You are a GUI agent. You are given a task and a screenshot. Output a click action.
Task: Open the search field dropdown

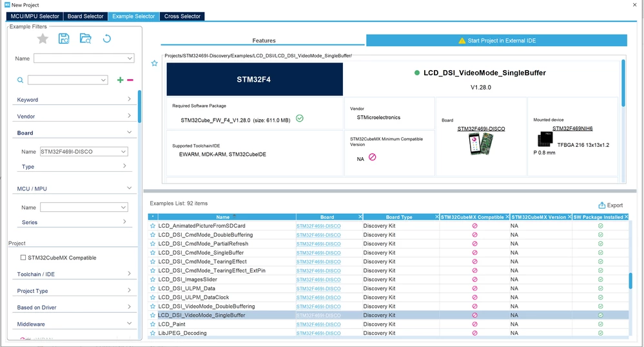[103, 80]
